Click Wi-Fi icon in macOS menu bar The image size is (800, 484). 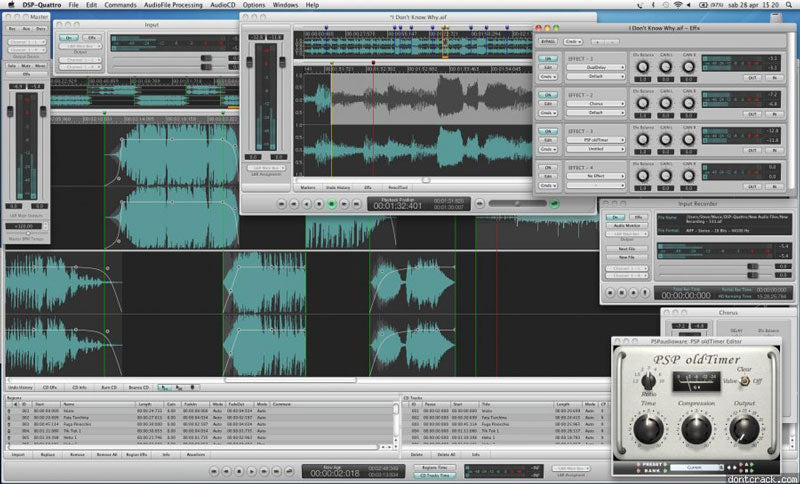pyautogui.click(x=678, y=5)
